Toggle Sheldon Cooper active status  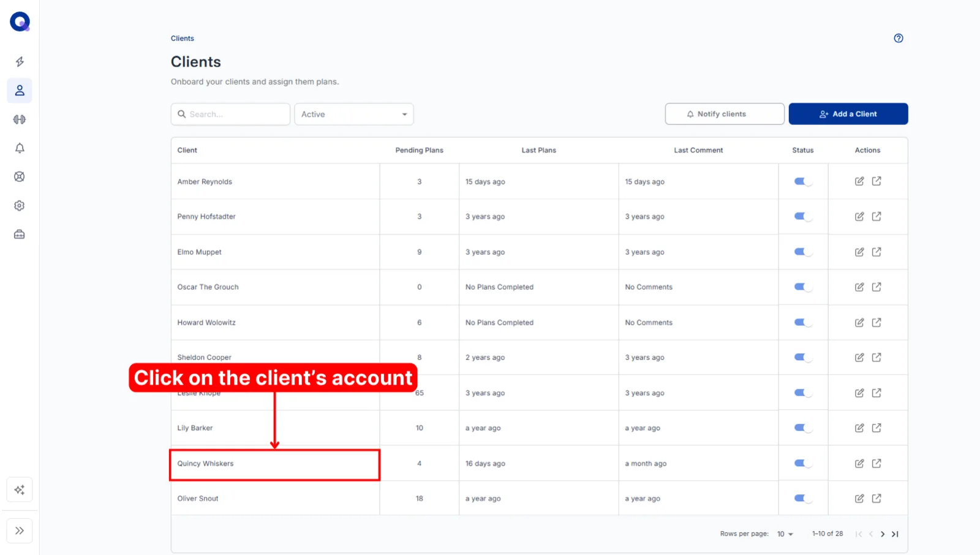point(803,357)
